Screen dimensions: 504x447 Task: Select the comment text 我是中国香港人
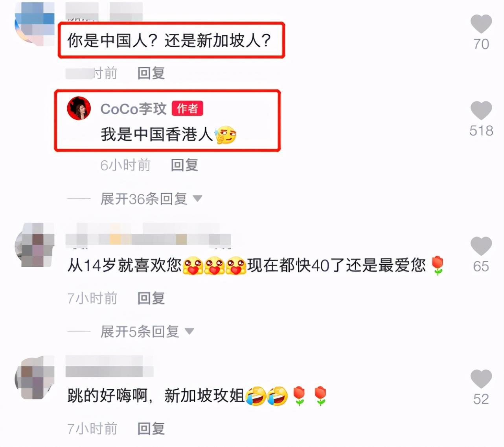click(156, 134)
